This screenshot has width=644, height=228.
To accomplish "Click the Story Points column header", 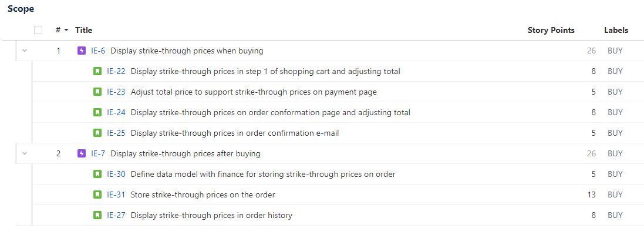I will (x=551, y=30).
